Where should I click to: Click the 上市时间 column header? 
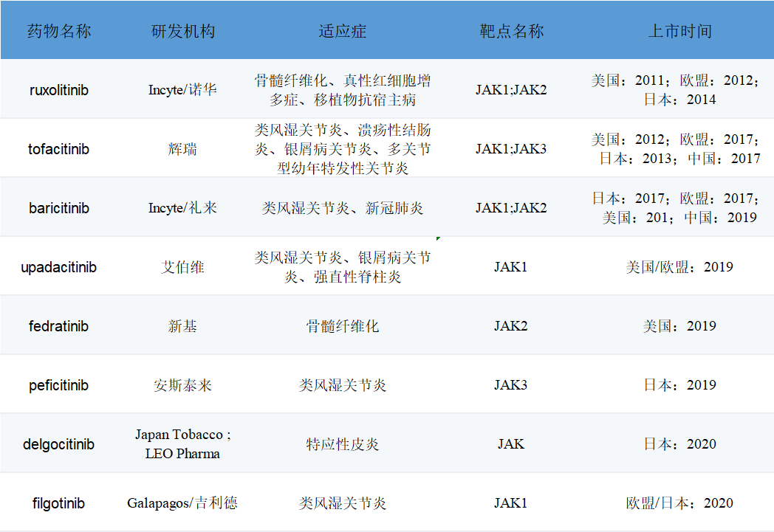pyautogui.click(x=679, y=31)
